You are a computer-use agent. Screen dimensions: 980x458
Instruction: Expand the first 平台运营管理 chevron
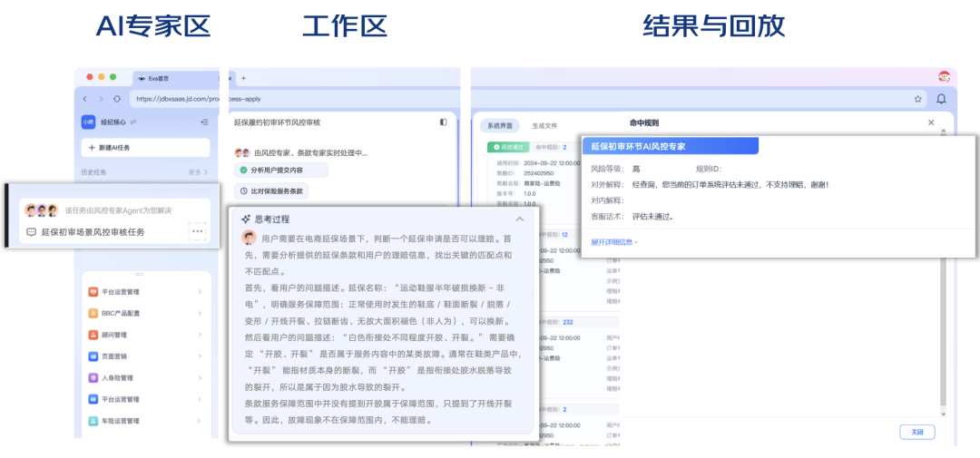[200, 292]
